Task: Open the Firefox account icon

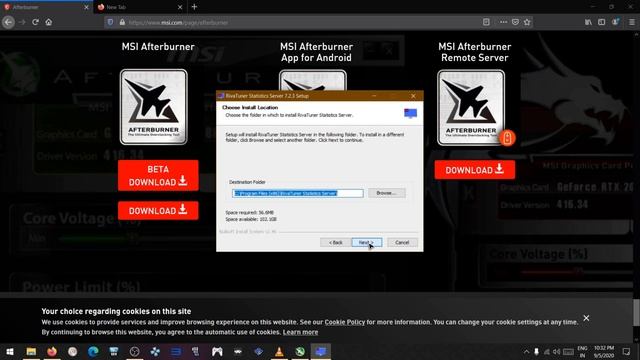Action: click(615, 22)
